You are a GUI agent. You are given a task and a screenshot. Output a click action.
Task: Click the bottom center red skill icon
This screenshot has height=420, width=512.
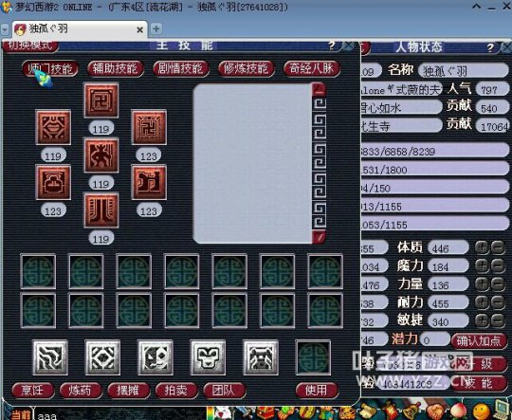click(101, 210)
